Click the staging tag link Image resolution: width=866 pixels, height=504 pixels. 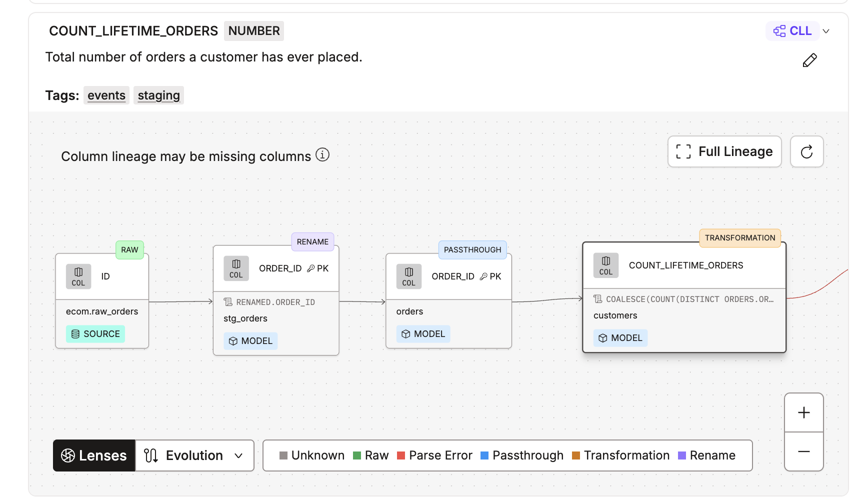pyautogui.click(x=158, y=95)
